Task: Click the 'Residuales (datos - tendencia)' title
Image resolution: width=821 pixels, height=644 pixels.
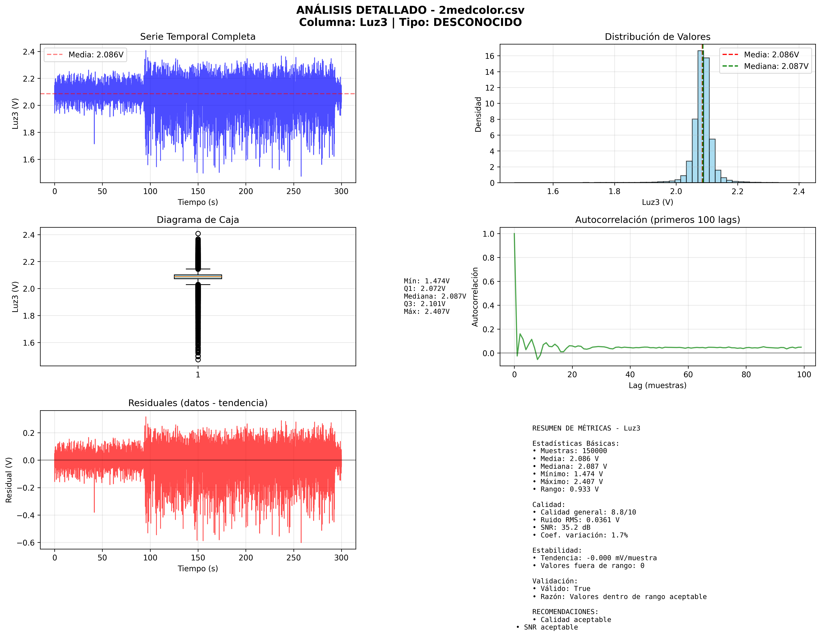Action: pos(197,403)
